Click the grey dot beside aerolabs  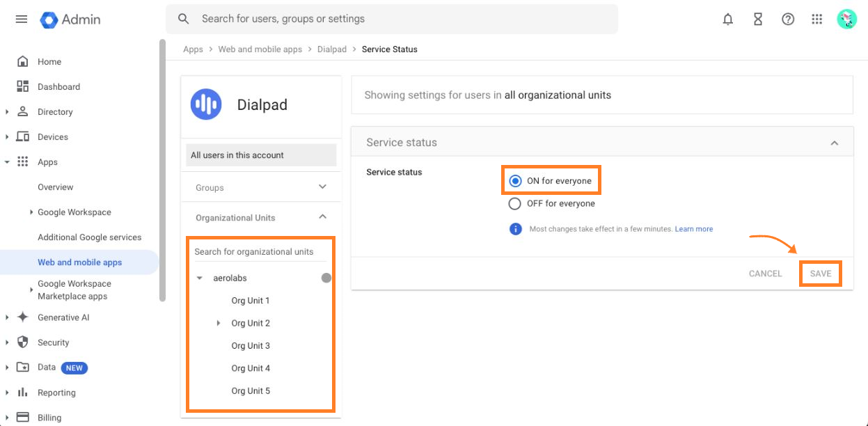point(326,278)
